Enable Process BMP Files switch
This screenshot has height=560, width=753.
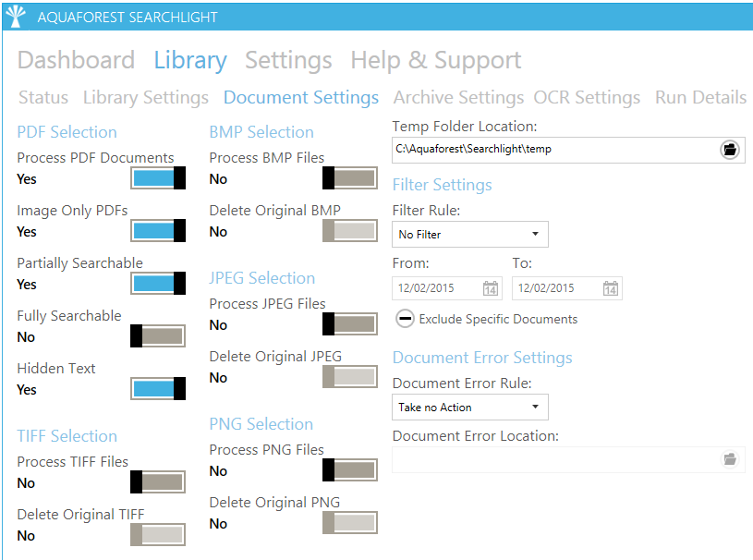click(x=350, y=178)
